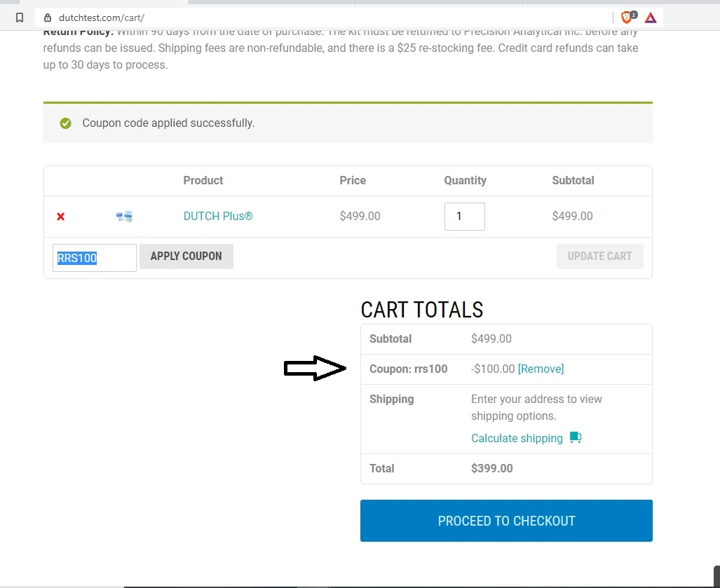
Task: Click the green success checkmark icon
Action: click(x=66, y=123)
